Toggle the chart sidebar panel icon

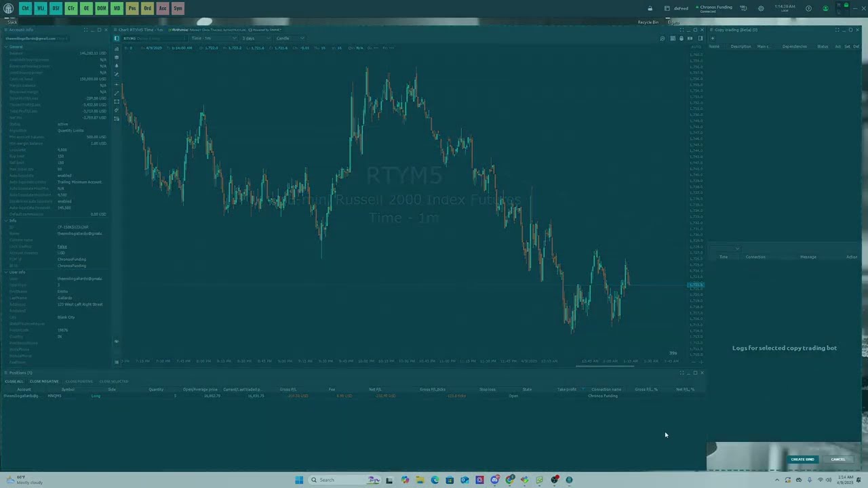[117, 38]
